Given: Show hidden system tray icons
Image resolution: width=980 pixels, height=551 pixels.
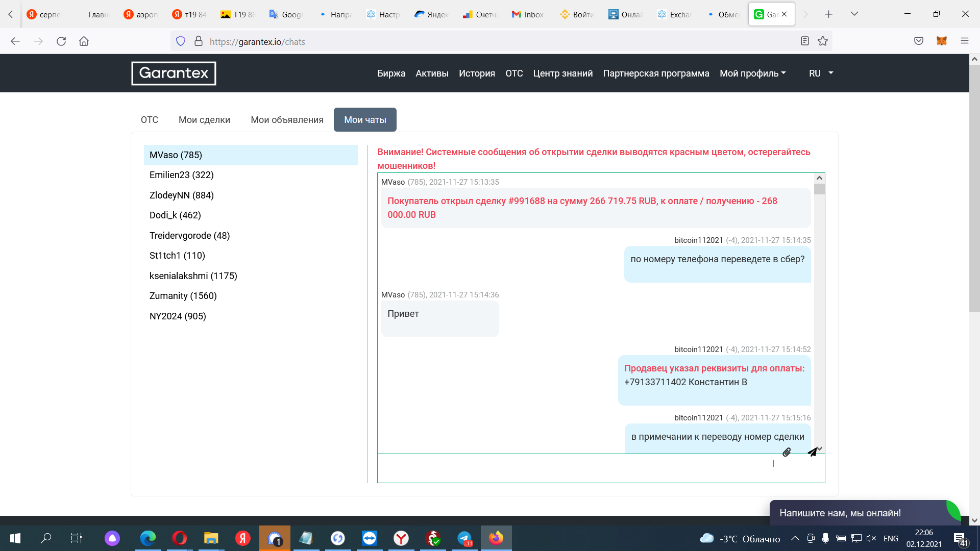Looking at the screenshot, I should 795,538.
